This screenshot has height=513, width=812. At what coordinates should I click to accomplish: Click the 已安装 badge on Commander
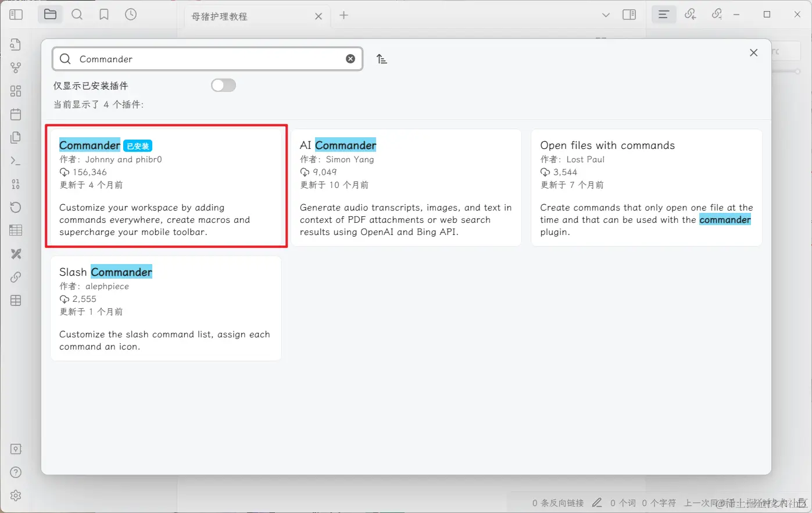(x=138, y=146)
